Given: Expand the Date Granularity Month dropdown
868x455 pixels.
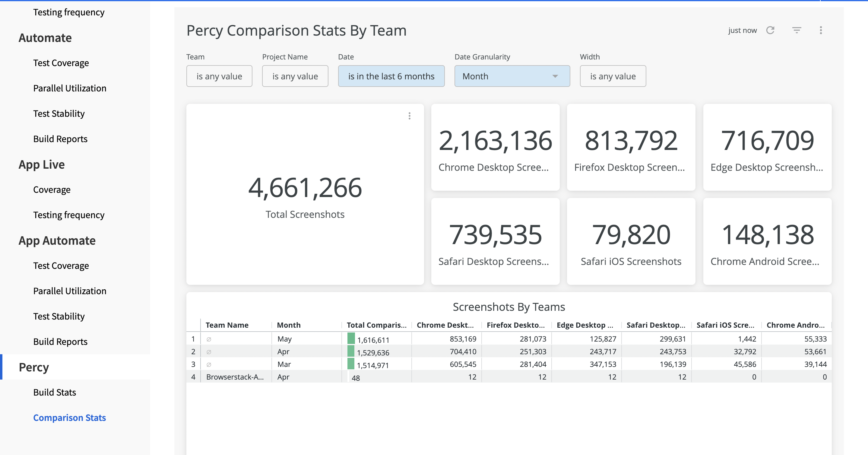Looking at the screenshot, I should pyautogui.click(x=512, y=76).
